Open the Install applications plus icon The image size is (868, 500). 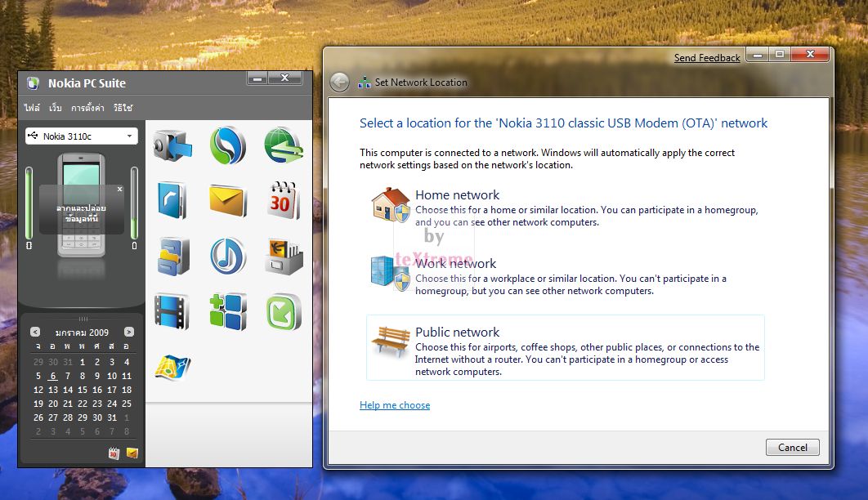[x=227, y=311]
